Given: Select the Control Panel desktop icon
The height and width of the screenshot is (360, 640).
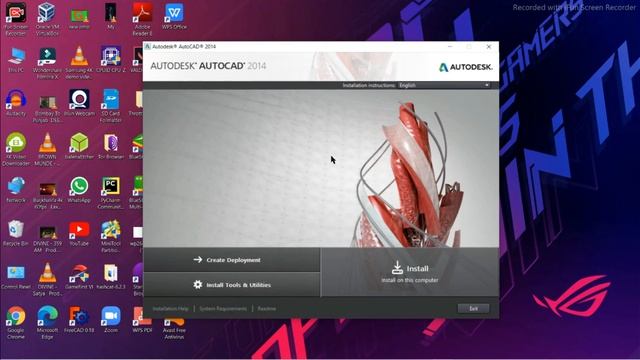Looking at the screenshot, I should [x=16, y=276].
